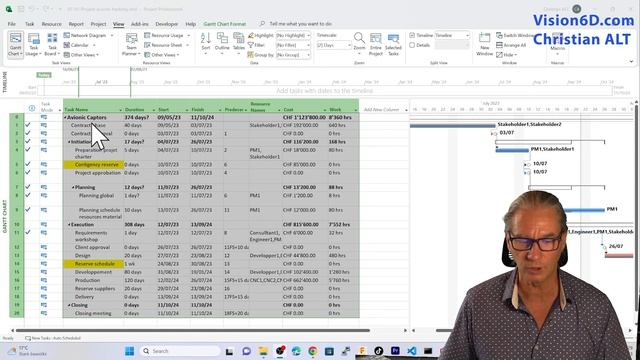Open Premiere Pro from the taskbar

pos(395,351)
